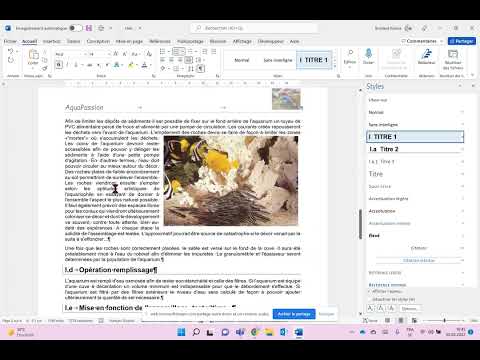Toggle the show paragraph marks icon
Viewport: 480px width, 360px height.
click(x=200, y=69)
